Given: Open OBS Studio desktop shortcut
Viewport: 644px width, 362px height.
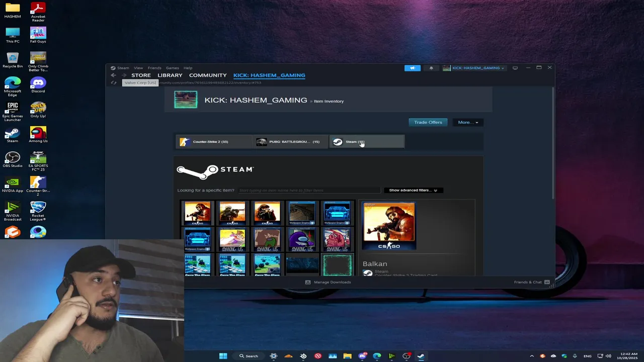Looking at the screenshot, I should click(x=13, y=160).
